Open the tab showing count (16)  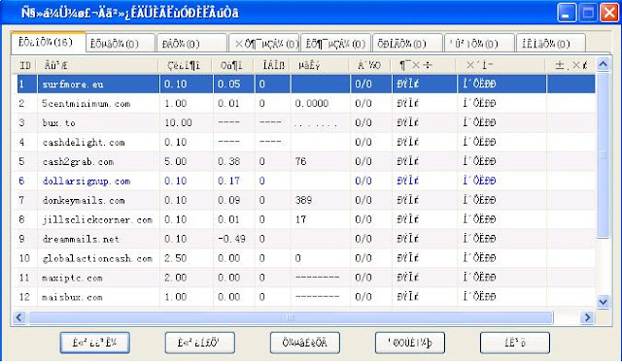coord(48,42)
